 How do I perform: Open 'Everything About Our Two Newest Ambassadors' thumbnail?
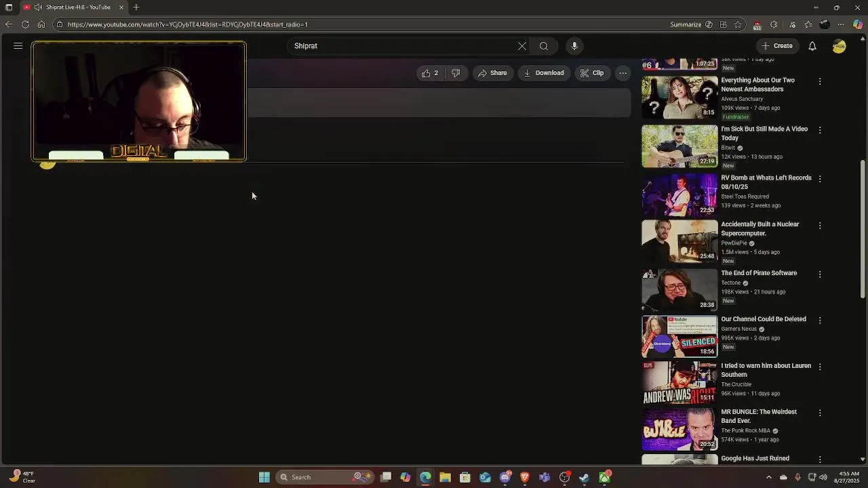(679, 97)
